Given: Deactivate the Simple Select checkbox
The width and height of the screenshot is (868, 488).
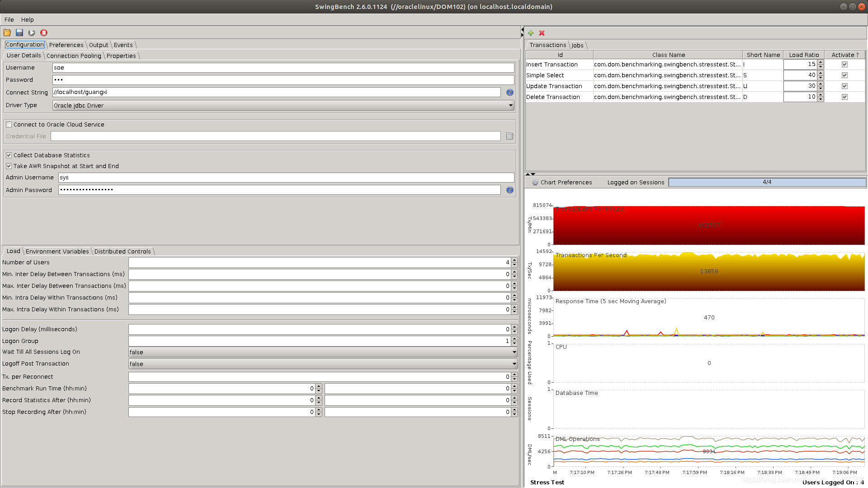Looking at the screenshot, I should pyautogui.click(x=844, y=75).
